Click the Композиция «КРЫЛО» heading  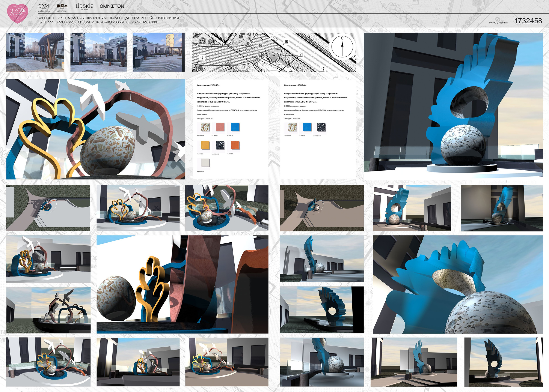[x=295, y=85]
